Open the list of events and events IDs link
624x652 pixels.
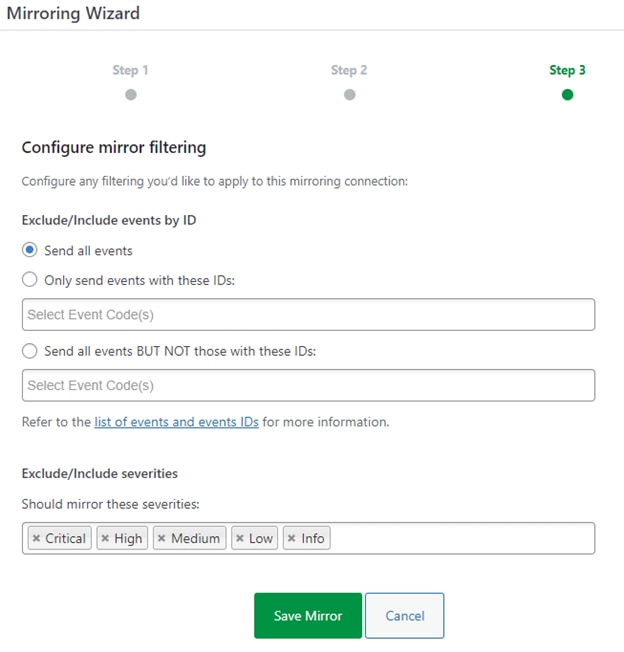(176, 422)
